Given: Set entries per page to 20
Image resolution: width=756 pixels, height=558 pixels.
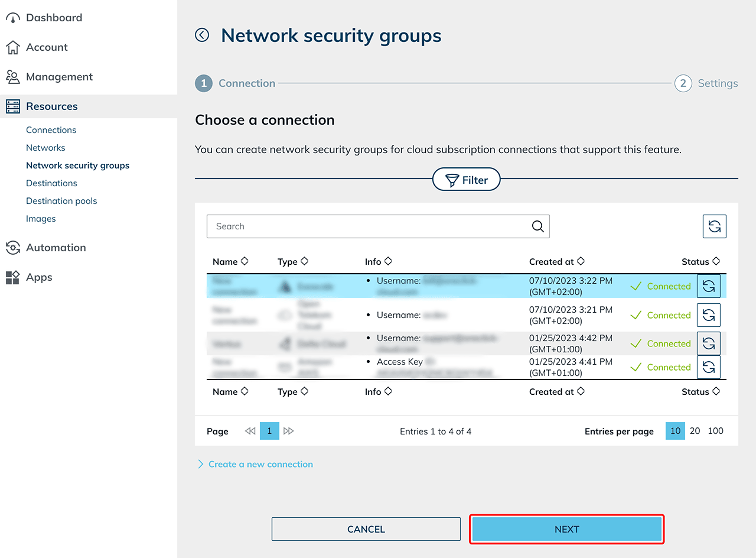Looking at the screenshot, I should coord(695,431).
